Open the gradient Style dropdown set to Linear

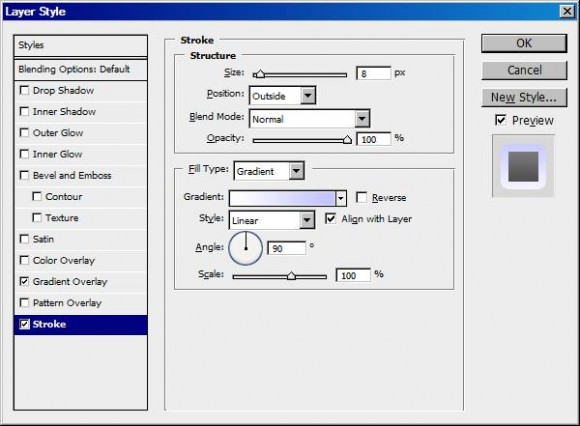272,220
